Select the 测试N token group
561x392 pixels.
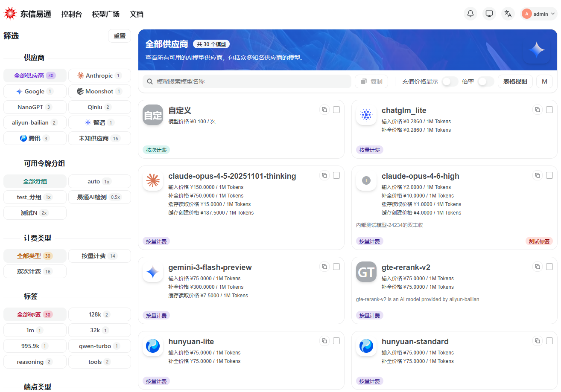pos(35,213)
